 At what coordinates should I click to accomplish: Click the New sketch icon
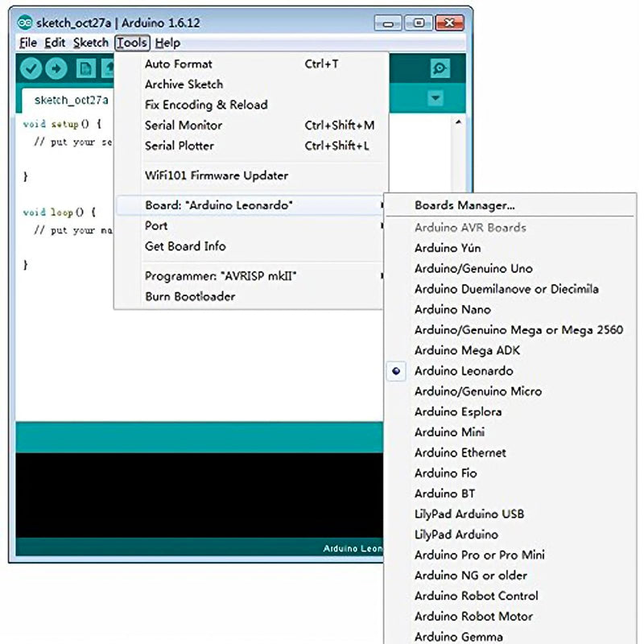click(x=85, y=68)
